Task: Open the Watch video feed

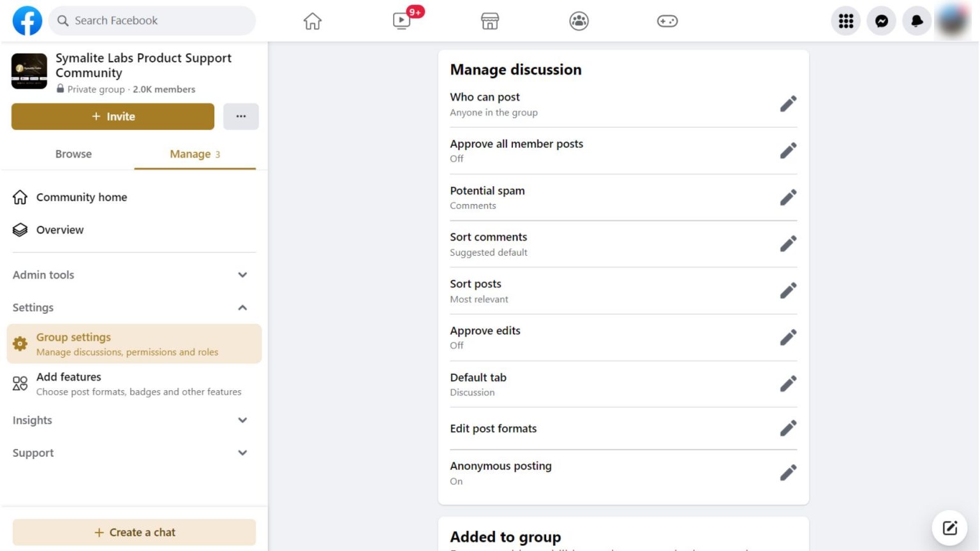Action: [401, 20]
